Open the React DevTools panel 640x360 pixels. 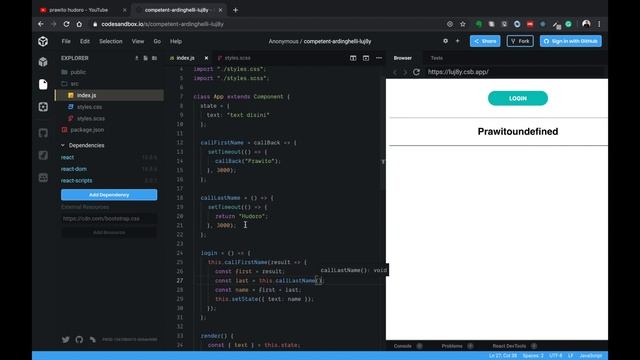pyautogui.click(x=509, y=346)
